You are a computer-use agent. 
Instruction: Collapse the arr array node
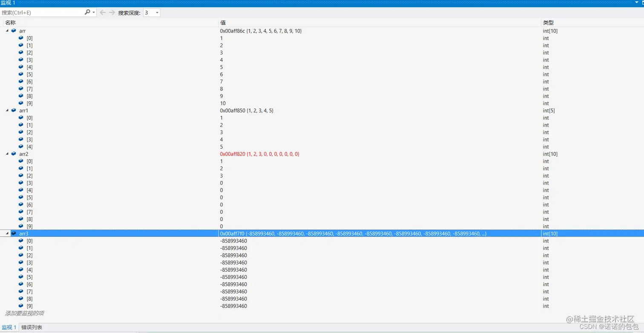pos(7,31)
